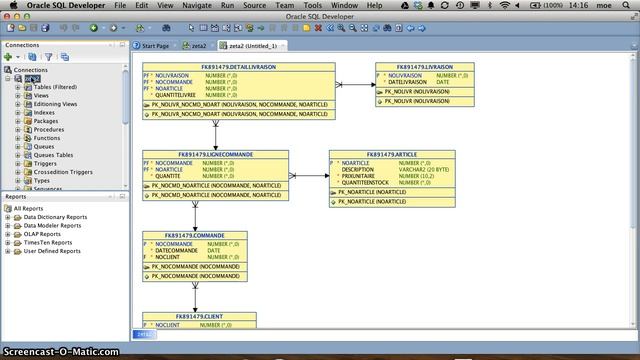Click the FK891479.COMMANDE table header
This screenshot has width=640, height=360.
195,236
